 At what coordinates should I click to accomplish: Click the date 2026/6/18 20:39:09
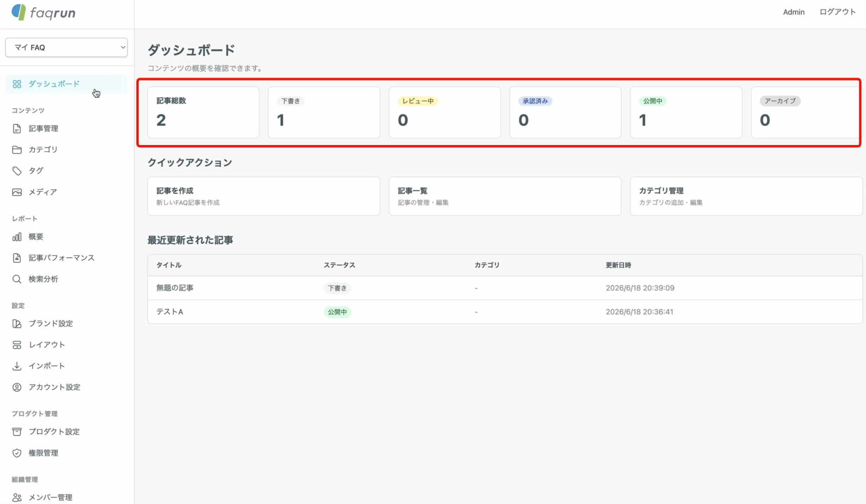[x=640, y=288]
